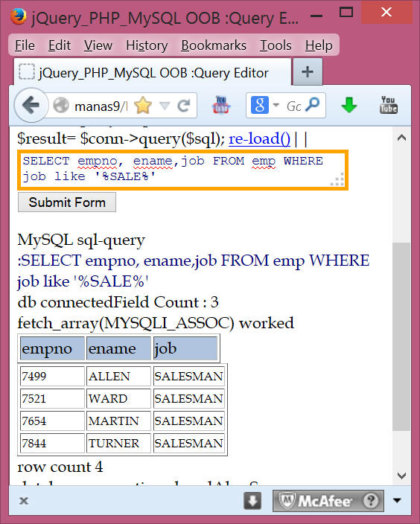This screenshot has height=524, width=420.
Task: Open the black YouTube toolbar icon
Action: (x=388, y=105)
